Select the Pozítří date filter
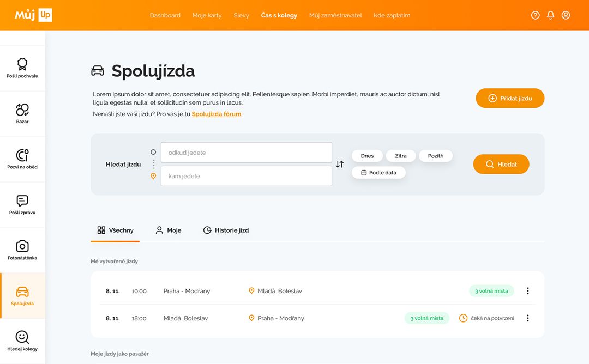Screen dimensions: 589x364 436,156
